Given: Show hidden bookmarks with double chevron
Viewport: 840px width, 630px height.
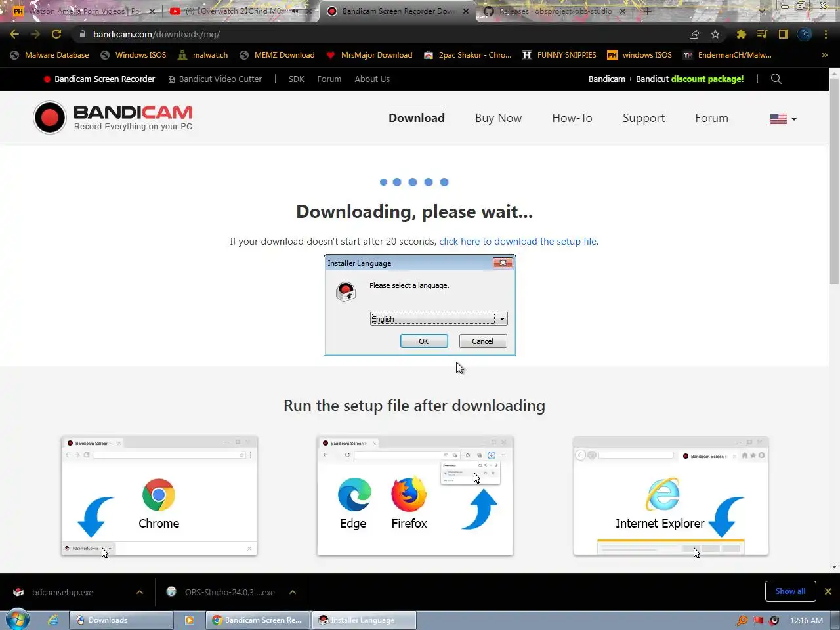Looking at the screenshot, I should 825,55.
